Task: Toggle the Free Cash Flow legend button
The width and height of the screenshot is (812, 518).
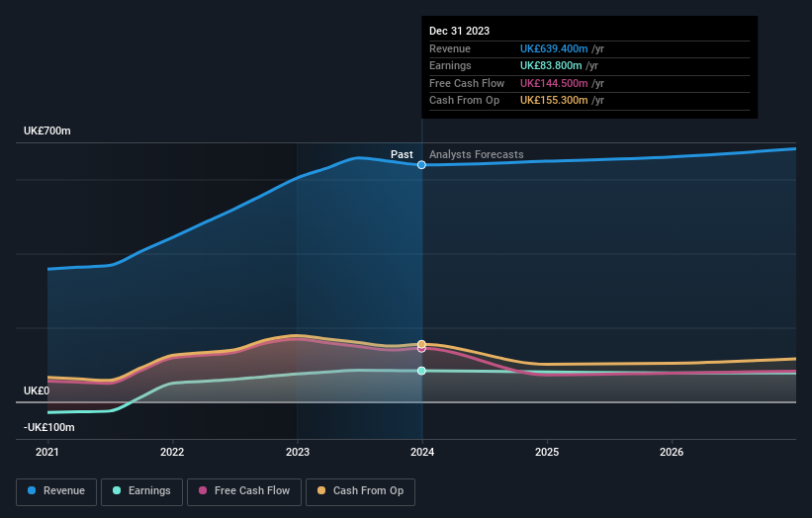Action: click(x=244, y=491)
